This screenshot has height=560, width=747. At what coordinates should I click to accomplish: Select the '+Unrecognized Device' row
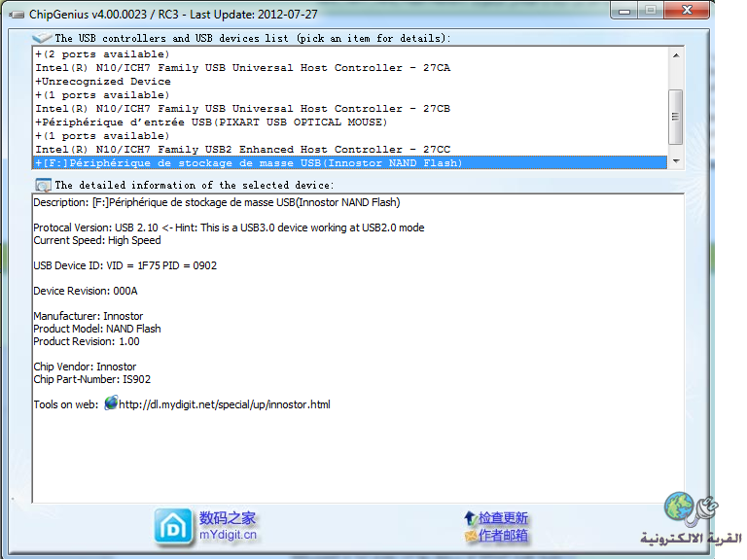[350, 82]
